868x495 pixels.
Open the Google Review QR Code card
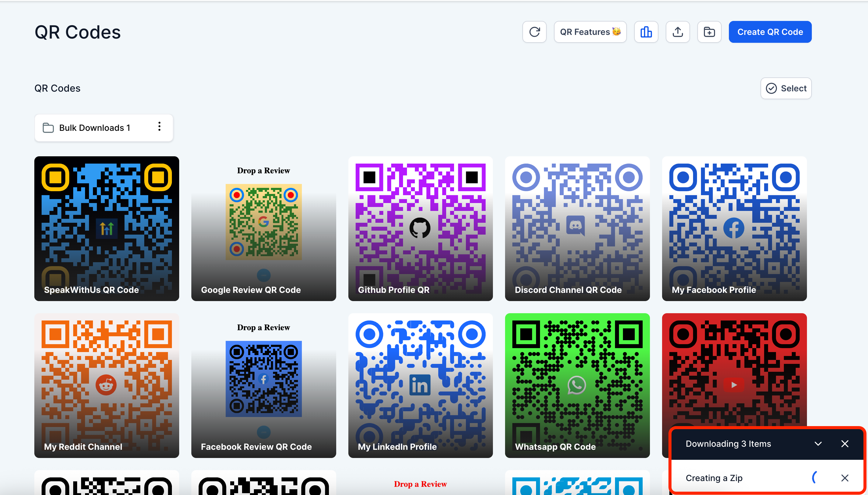coord(264,229)
